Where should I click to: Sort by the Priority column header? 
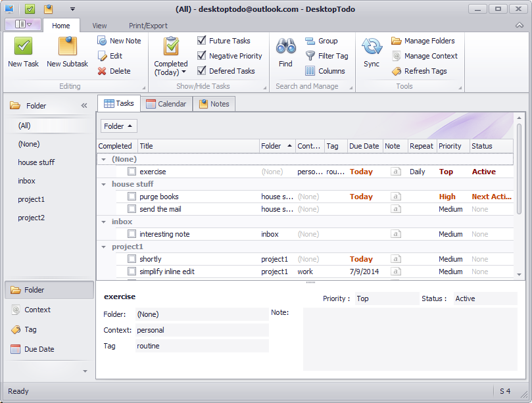point(453,146)
